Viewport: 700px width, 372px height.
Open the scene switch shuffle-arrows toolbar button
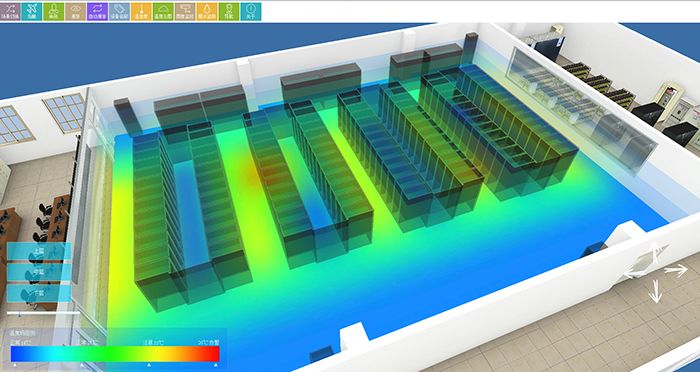pos(10,11)
